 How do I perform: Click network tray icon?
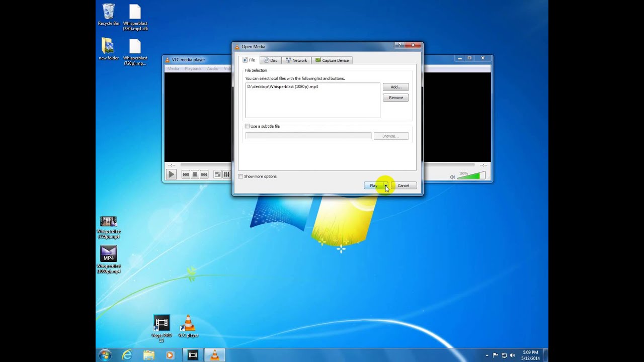(x=504, y=355)
